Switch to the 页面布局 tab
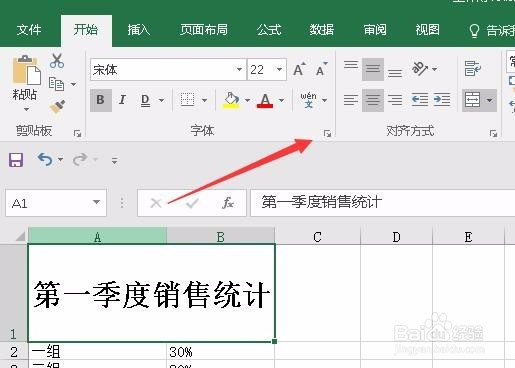This screenshot has height=368, width=515. click(204, 30)
